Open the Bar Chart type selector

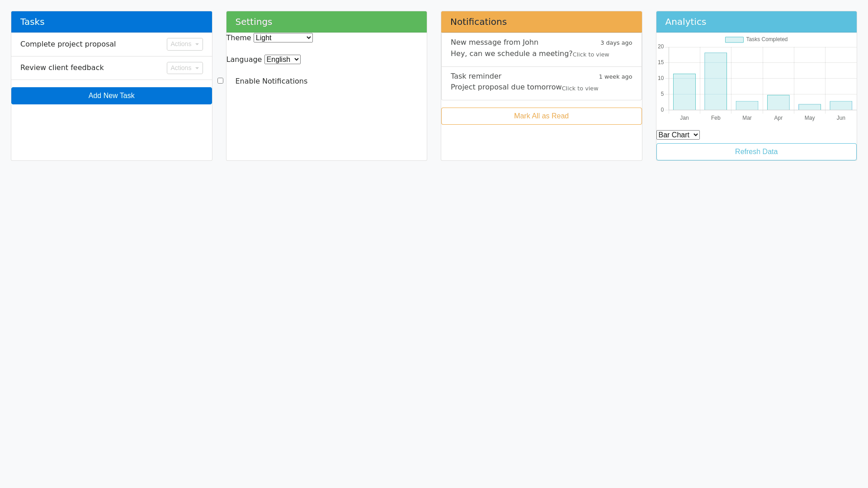(678, 135)
